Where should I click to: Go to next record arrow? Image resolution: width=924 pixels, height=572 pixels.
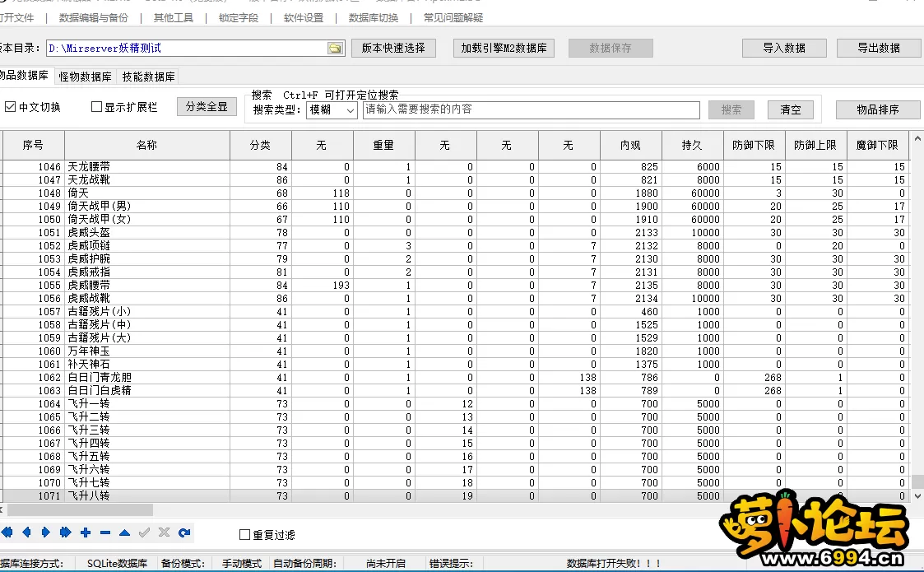tap(46, 532)
